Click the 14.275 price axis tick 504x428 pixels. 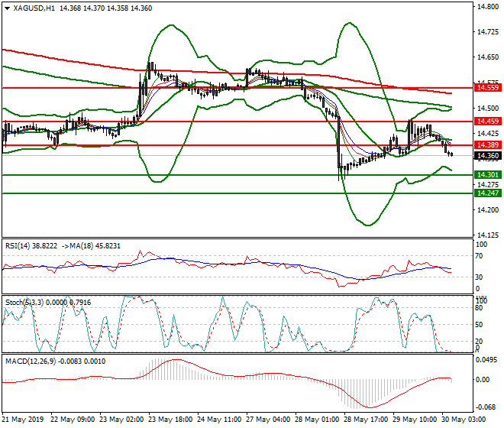tap(488, 185)
